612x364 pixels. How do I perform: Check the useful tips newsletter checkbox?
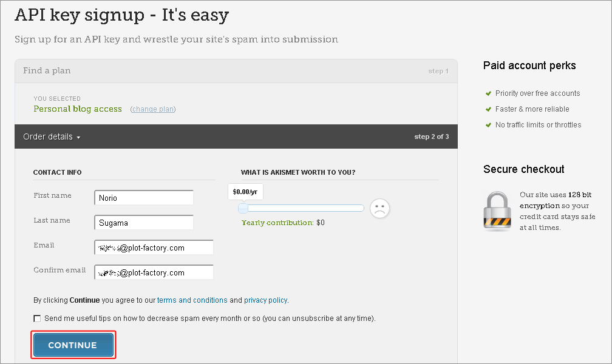click(37, 318)
